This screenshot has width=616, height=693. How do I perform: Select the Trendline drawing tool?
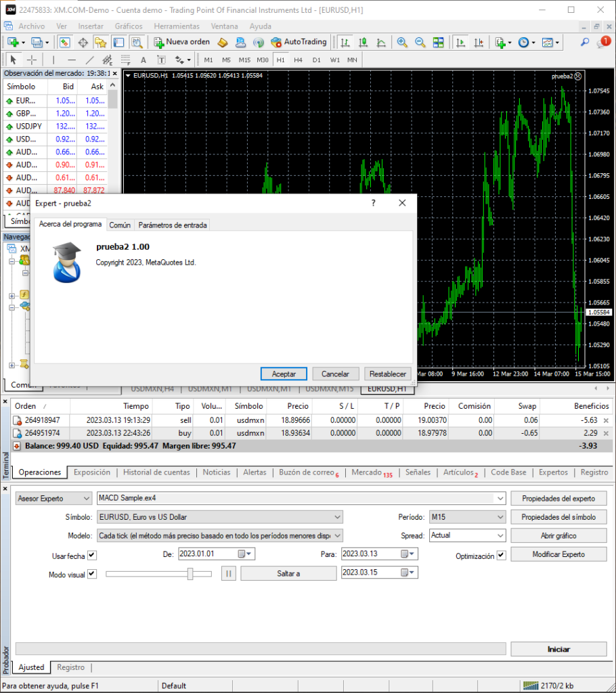[x=90, y=60]
